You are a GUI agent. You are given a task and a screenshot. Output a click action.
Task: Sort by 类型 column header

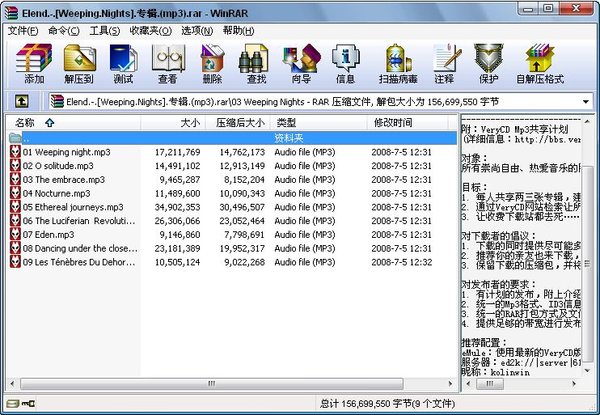(318, 123)
